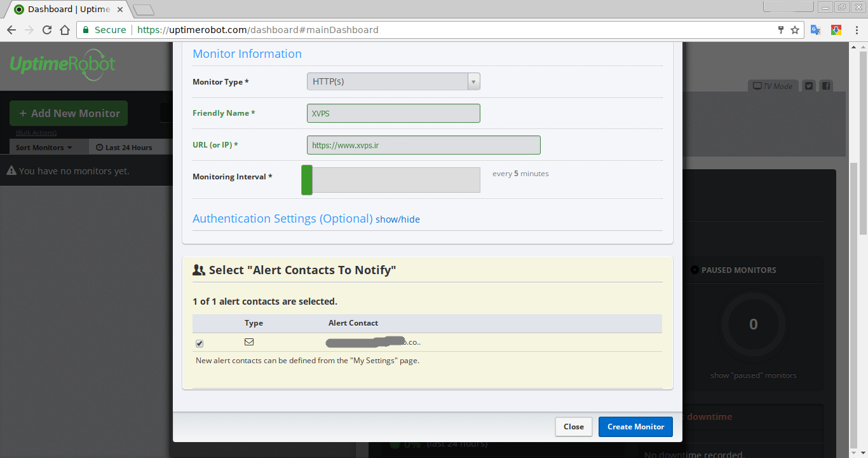Open Chrome's three-dot menu
Viewport: 868px width, 458px height.
tap(856, 30)
